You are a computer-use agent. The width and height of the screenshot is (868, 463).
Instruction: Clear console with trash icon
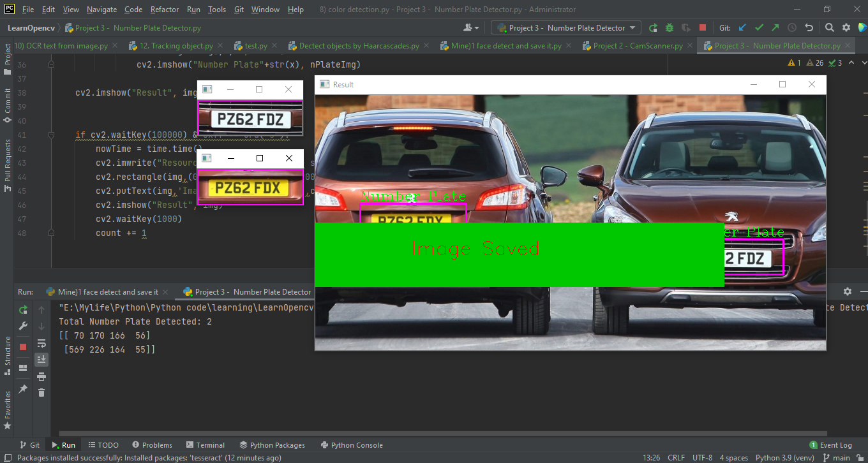click(x=41, y=393)
